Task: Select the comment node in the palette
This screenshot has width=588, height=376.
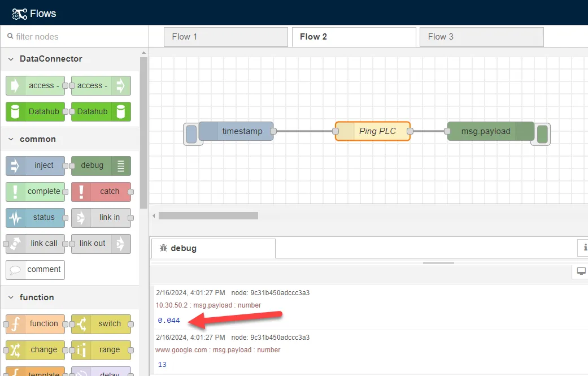Action: pos(35,270)
